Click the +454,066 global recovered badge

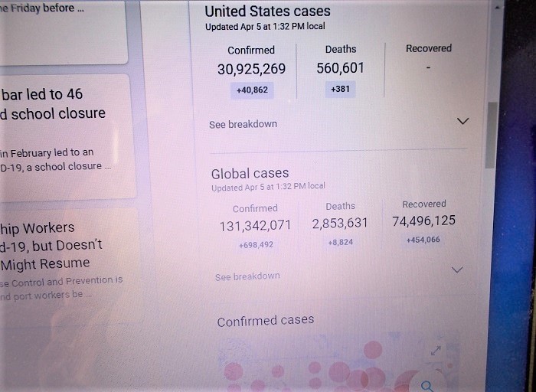point(423,240)
